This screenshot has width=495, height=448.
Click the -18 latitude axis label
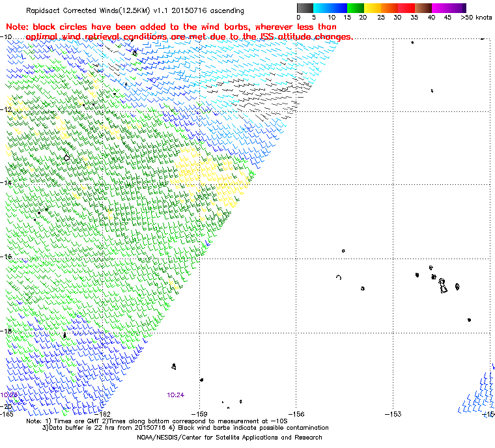coord(6,331)
